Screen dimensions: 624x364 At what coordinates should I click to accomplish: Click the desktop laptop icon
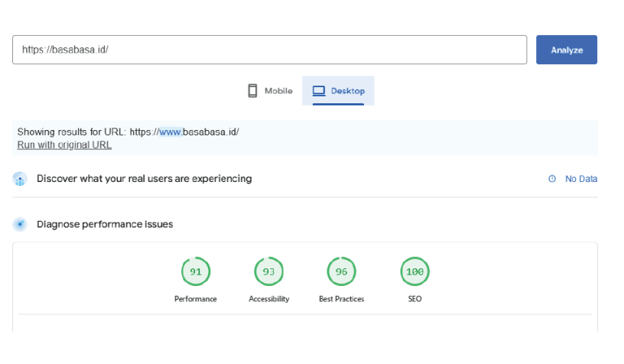(x=319, y=91)
